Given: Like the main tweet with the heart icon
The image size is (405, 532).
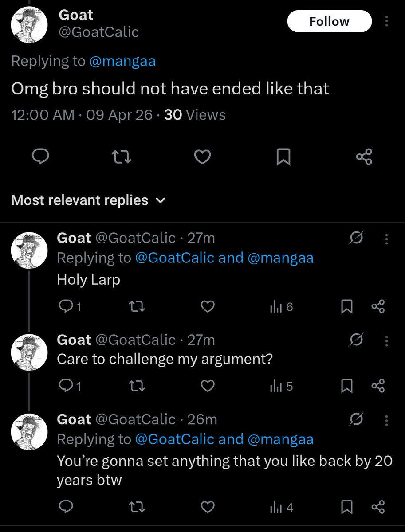Looking at the screenshot, I should 203,157.
